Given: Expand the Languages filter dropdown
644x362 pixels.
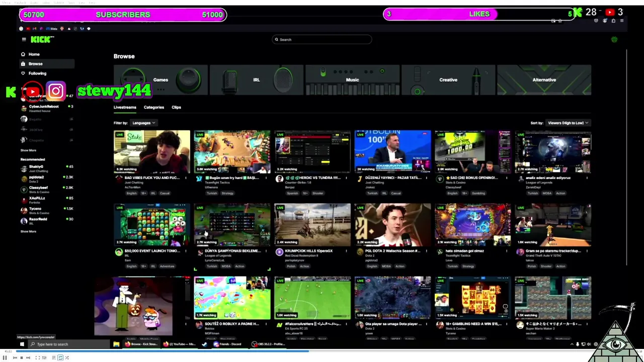Looking at the screenshot, I should (x=143, y=123).
